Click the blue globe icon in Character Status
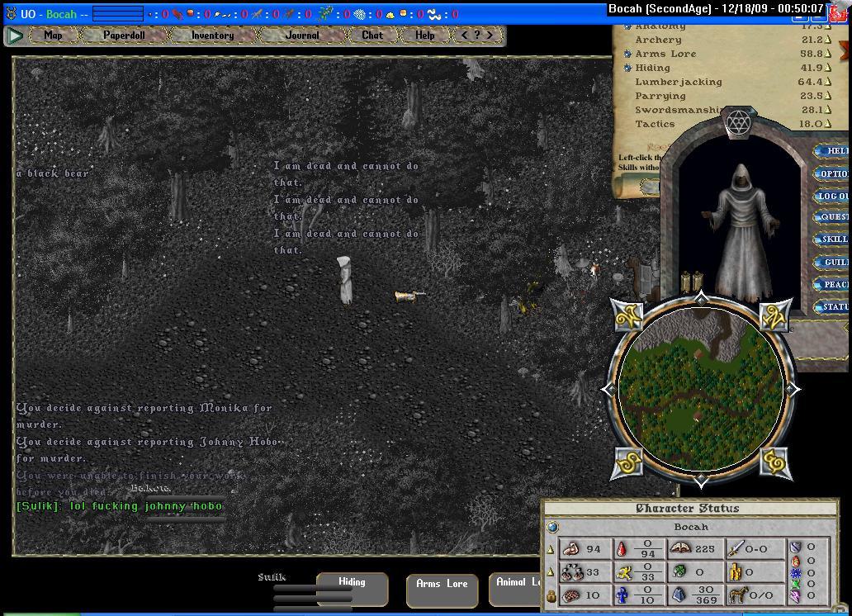This screenshot has width=852, height=616. tap(553, 527)
